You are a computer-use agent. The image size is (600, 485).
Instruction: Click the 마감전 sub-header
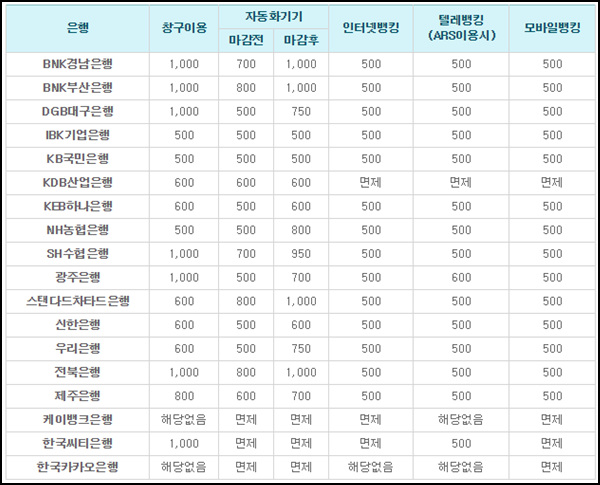(x=246, y=40)
